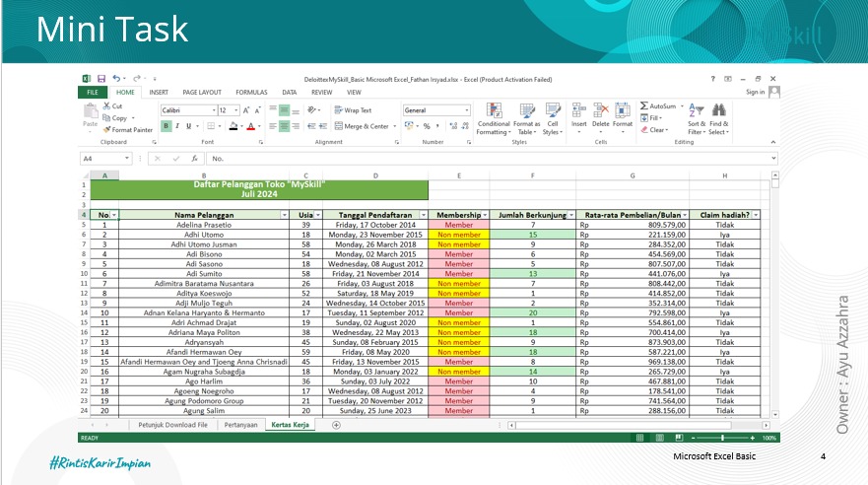Open the Format cells menu icon
Image resolution: width=868 pixels, height=485 pixels.
(623, 116)
